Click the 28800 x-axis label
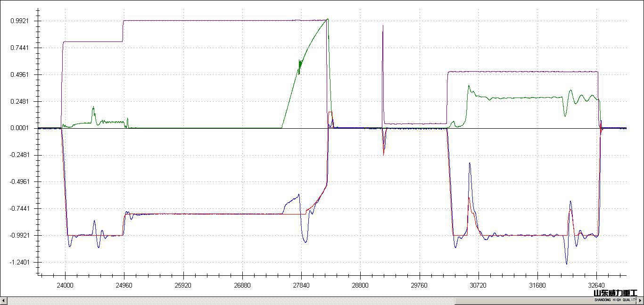This screenshot has width=644, height=305. tap(360, 285)
